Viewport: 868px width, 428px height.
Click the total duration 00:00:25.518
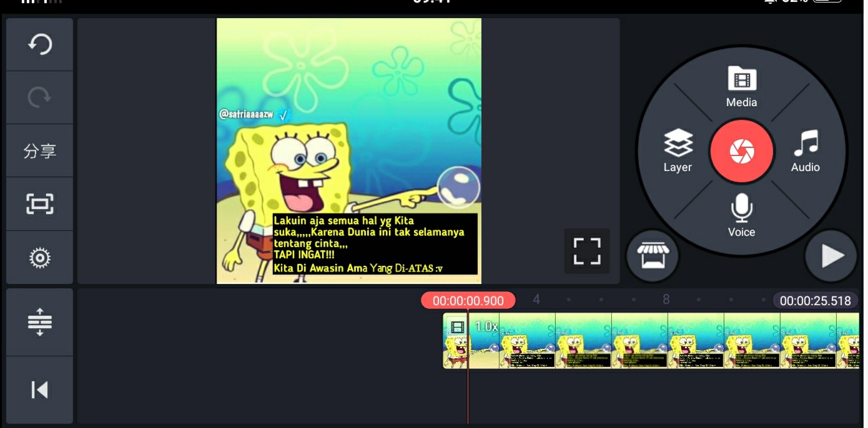tap(815, 301)
